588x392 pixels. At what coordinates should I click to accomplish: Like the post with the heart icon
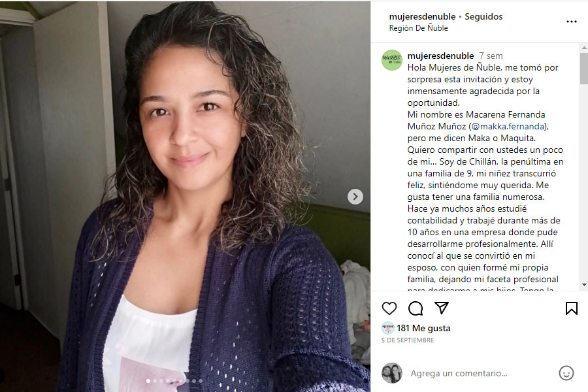(x=389, y=308)
